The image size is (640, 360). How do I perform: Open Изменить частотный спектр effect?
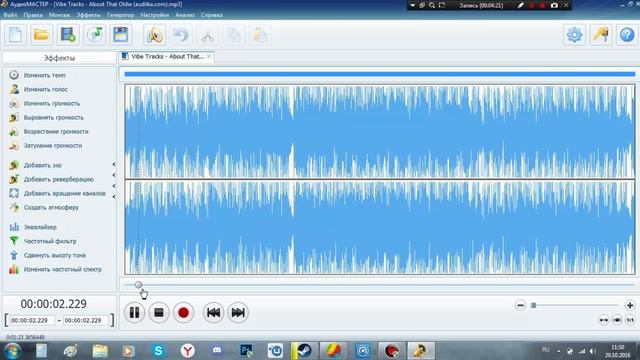tap(62, 269)
